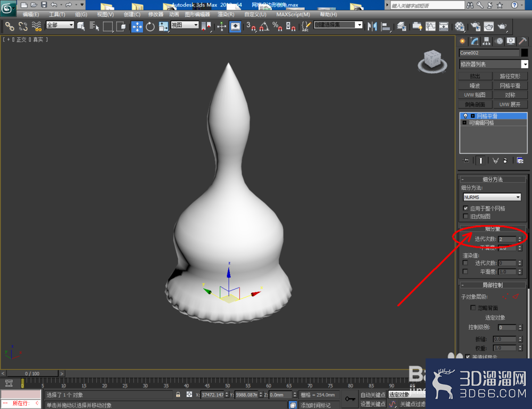Viewport: 532px width, 409px height.
Task: Activate Select and Move tool
Action: 137,27
